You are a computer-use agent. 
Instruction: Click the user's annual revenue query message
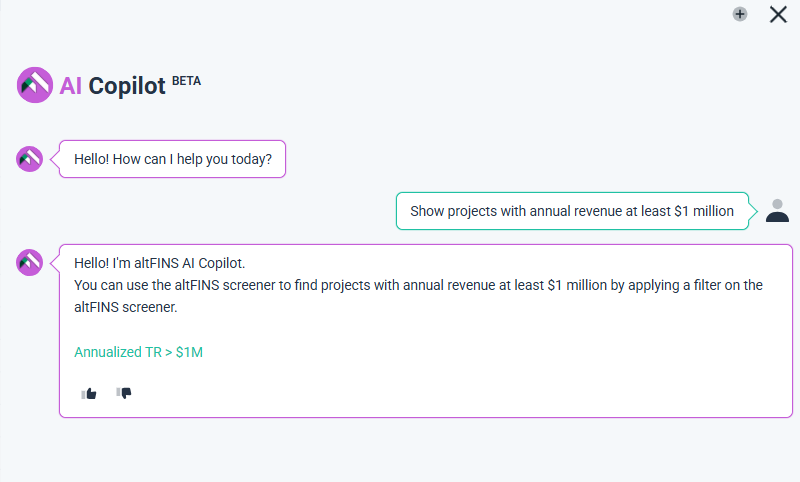572,211
